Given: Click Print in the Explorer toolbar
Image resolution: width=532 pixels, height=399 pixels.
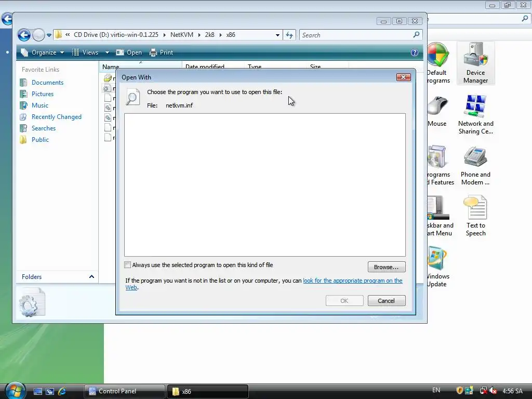Looking at the screenshot, I should pyautogui.click(x=162, y=52).
